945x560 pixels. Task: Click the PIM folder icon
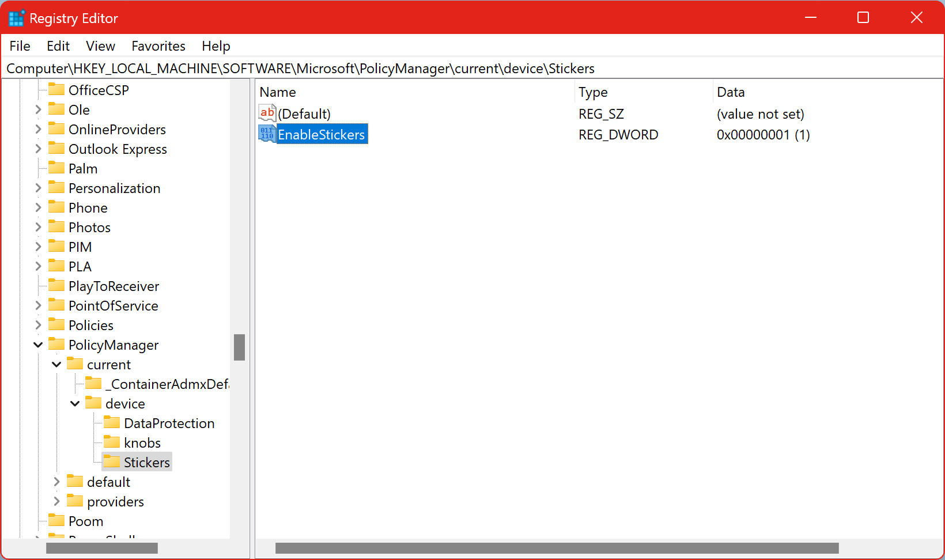tap(56, 246)
